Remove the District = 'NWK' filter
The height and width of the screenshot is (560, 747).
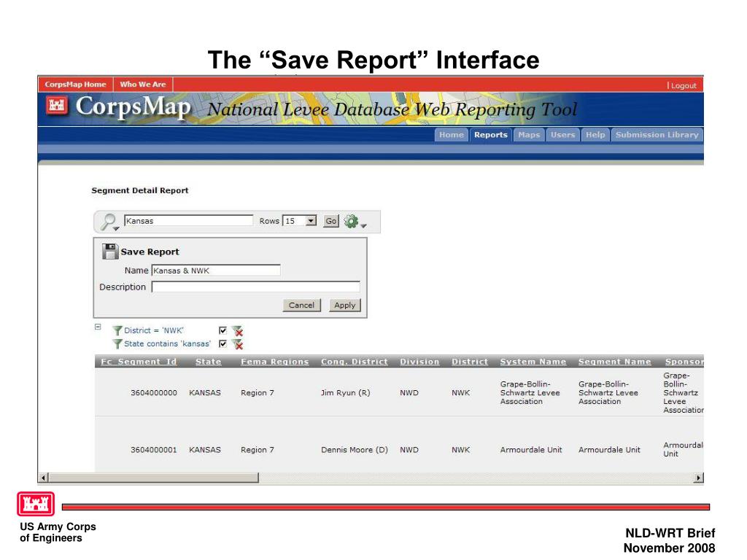(x=237, y=331)
